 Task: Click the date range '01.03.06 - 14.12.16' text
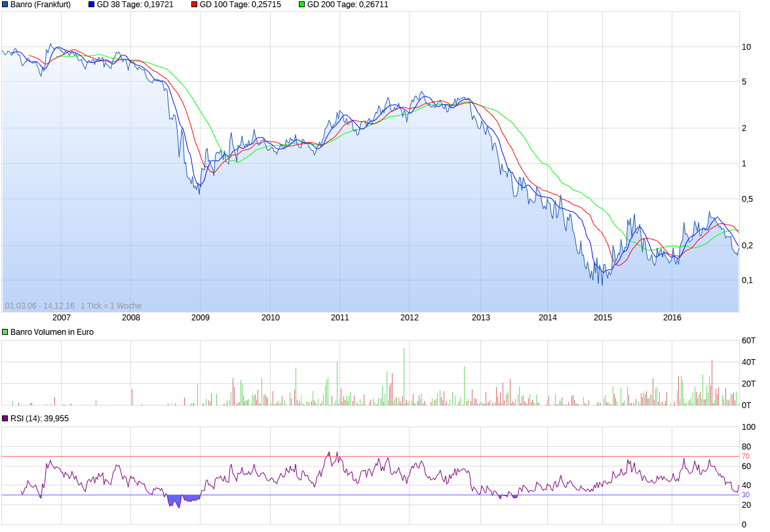point(40,306)
